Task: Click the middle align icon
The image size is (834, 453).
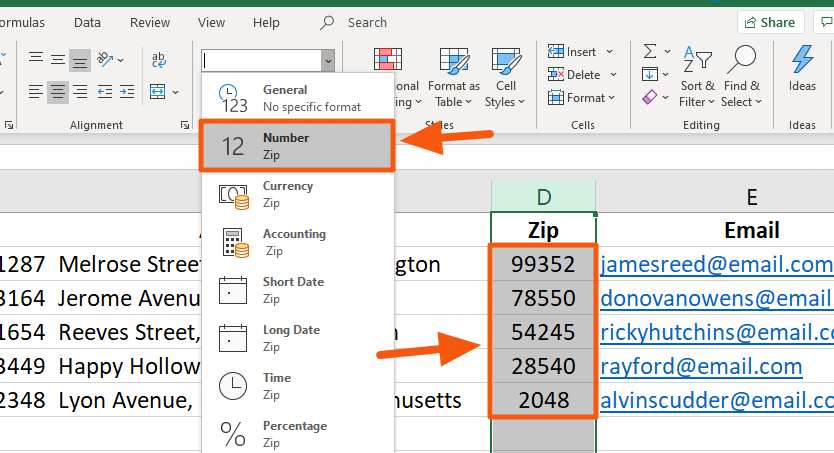Action: tap(57, 60)
